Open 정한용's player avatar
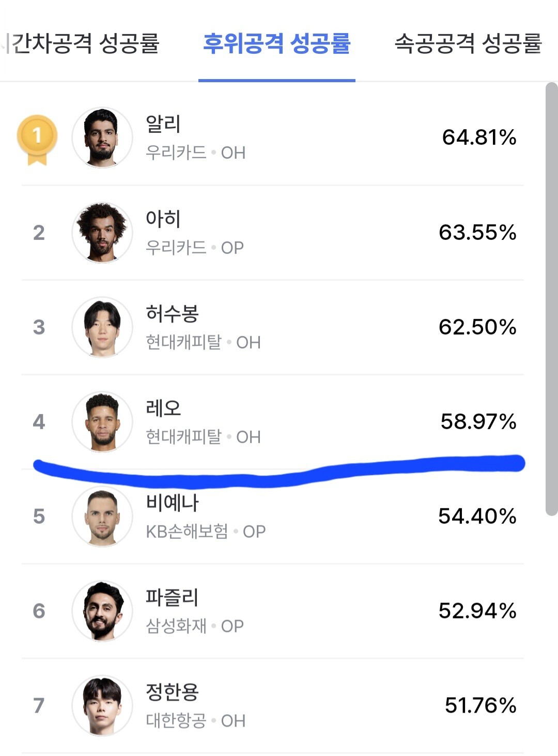This screenshot has height=756, width=558. (102, 706)
